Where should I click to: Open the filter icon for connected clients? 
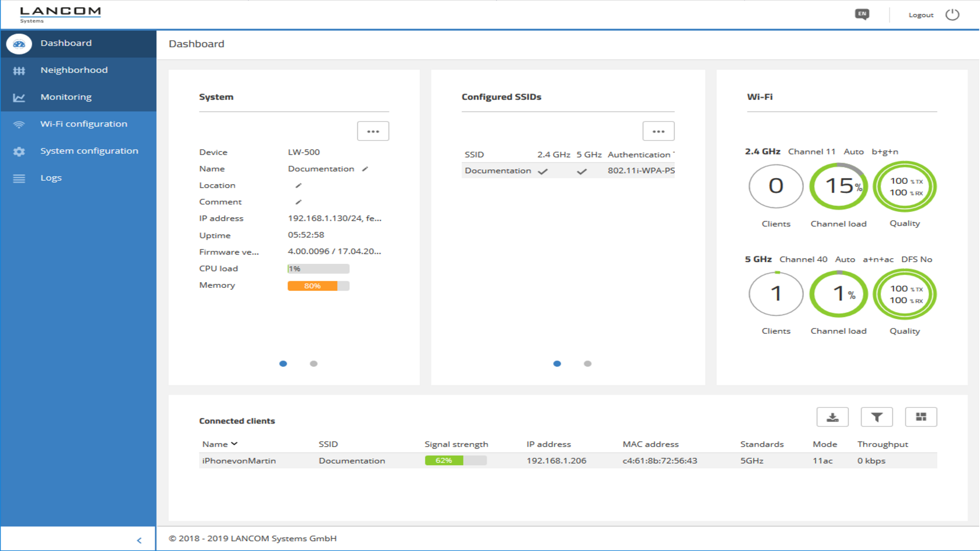(x=876, y=417)
